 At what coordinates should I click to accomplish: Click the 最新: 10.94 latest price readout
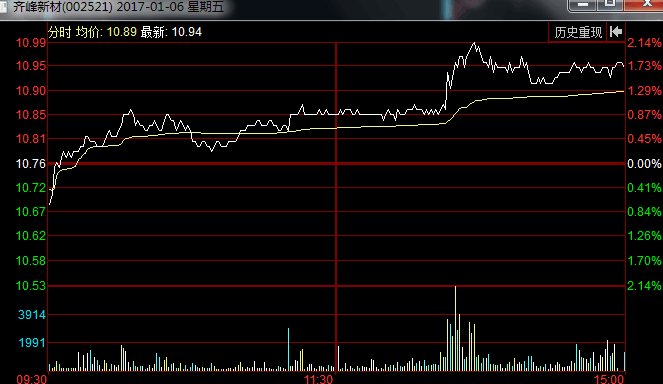[x=171, y=32]
